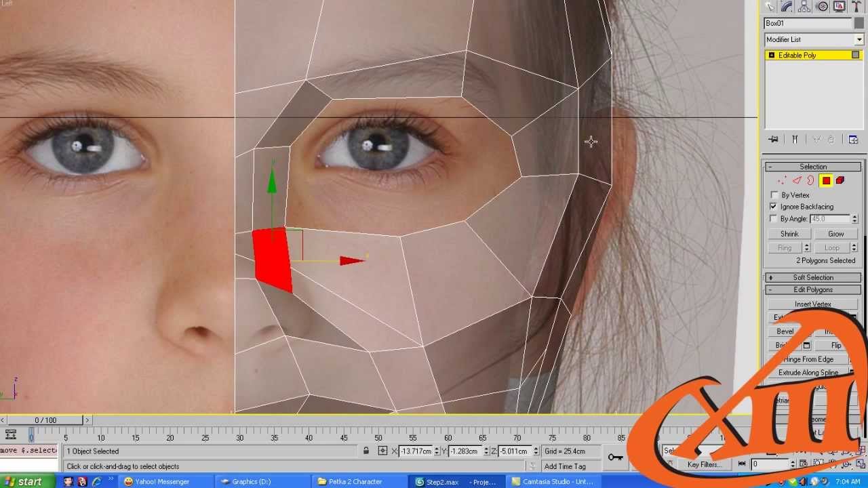Open the Bridge settings box icon
This screenshot has width=868, height=488.
806,346
